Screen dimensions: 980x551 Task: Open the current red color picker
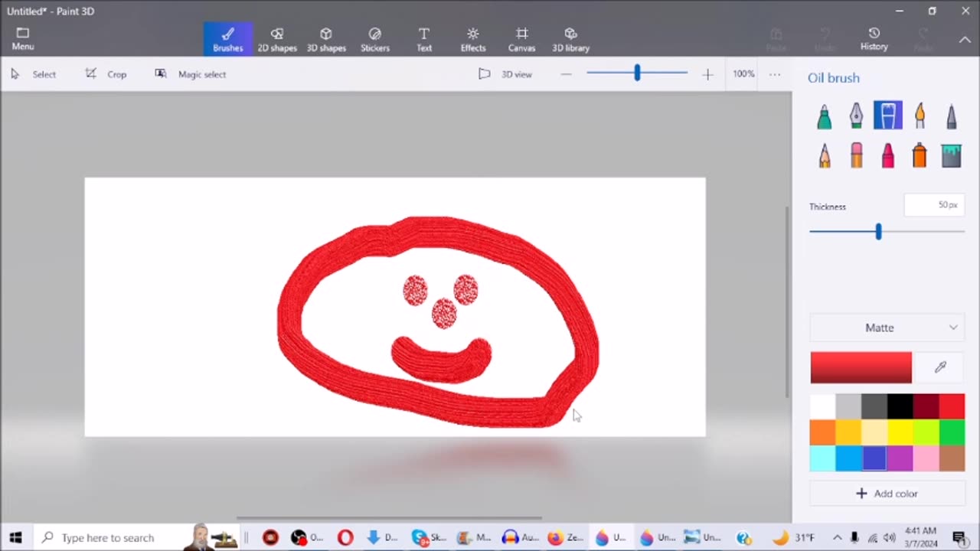tap(861, 367)
